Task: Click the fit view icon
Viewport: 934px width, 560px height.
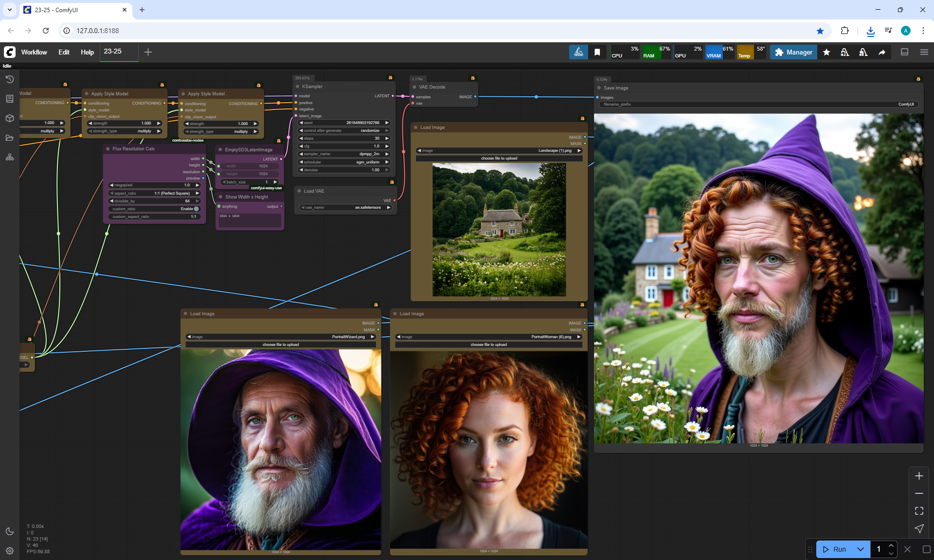Action: [x=919, y=511]
